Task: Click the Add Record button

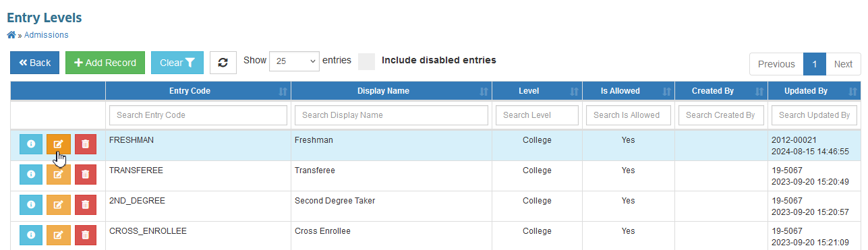Action: (105, 63)
